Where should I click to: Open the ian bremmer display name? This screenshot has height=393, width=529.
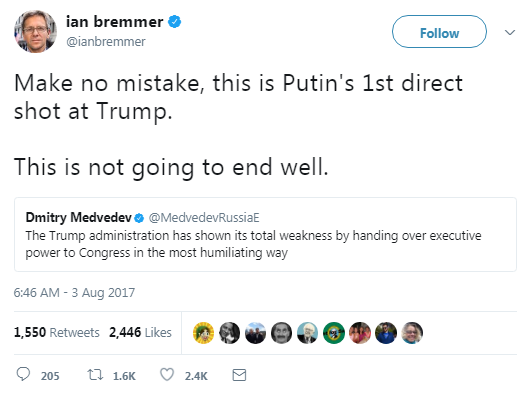tap(115, 22)
